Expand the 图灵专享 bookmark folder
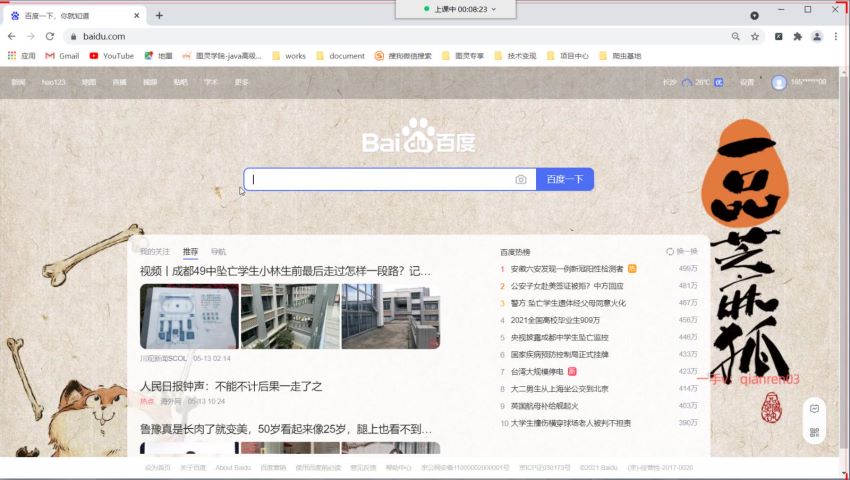850x480 pixels. (x=463, y=56)
